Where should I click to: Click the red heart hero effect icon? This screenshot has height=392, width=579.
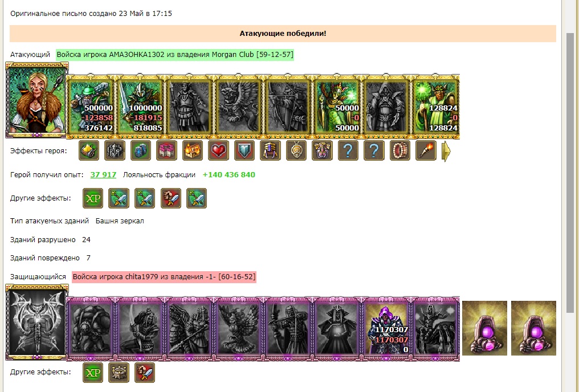point(218,150)
